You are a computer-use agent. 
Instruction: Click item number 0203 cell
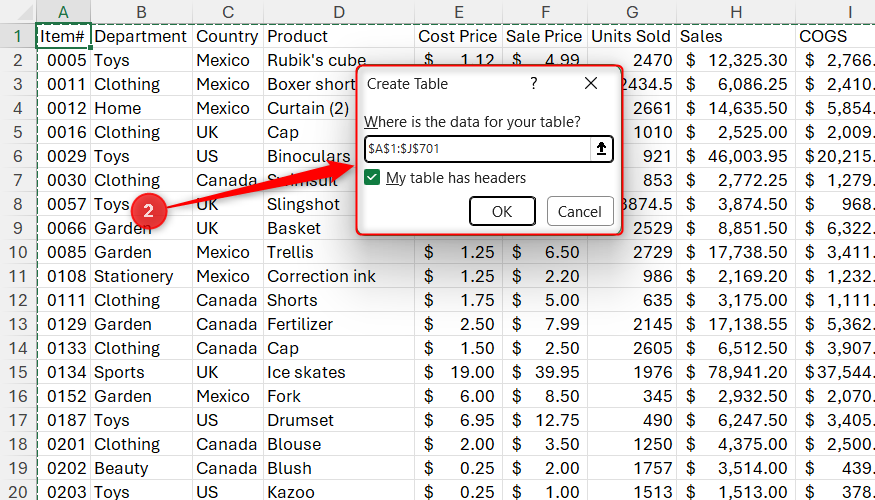[x=63, y=492]
